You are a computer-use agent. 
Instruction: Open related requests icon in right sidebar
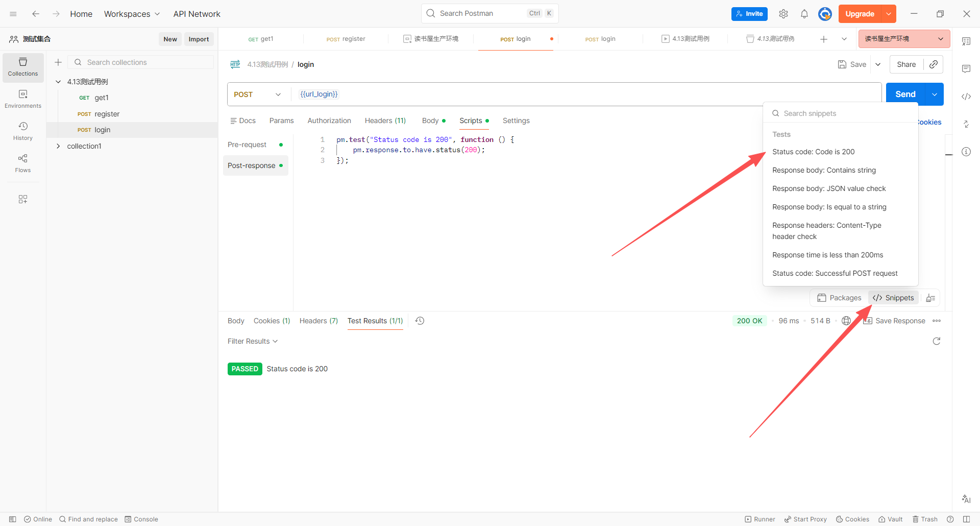coord(966,124)
